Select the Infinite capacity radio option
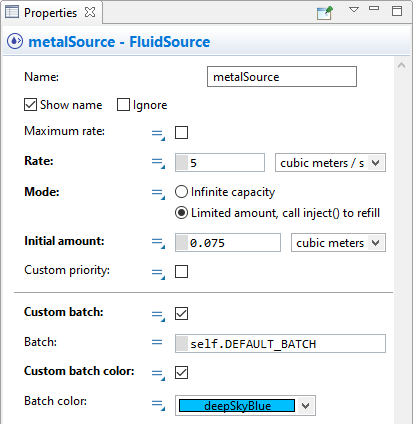 181,192
